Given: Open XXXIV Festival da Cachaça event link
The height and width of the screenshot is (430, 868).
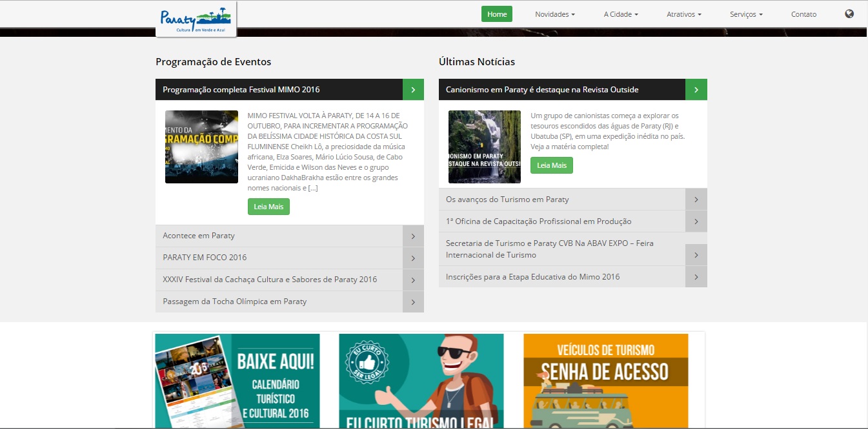Looking at the screenshot, I should [270, 280].
